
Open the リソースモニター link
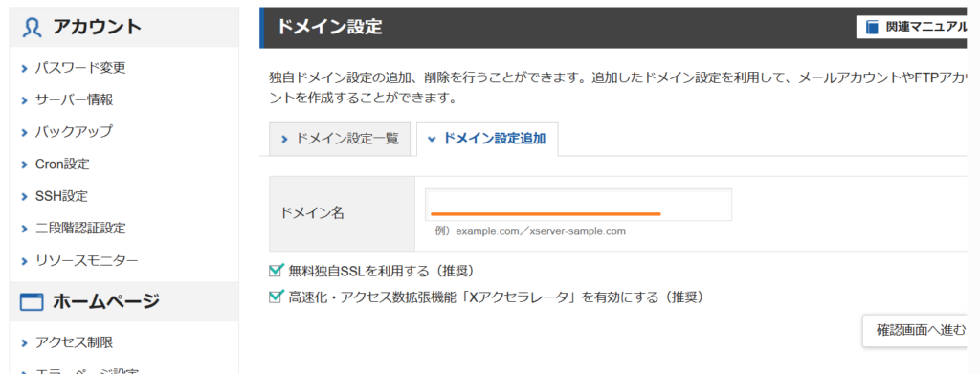click(x=86, y=260)
